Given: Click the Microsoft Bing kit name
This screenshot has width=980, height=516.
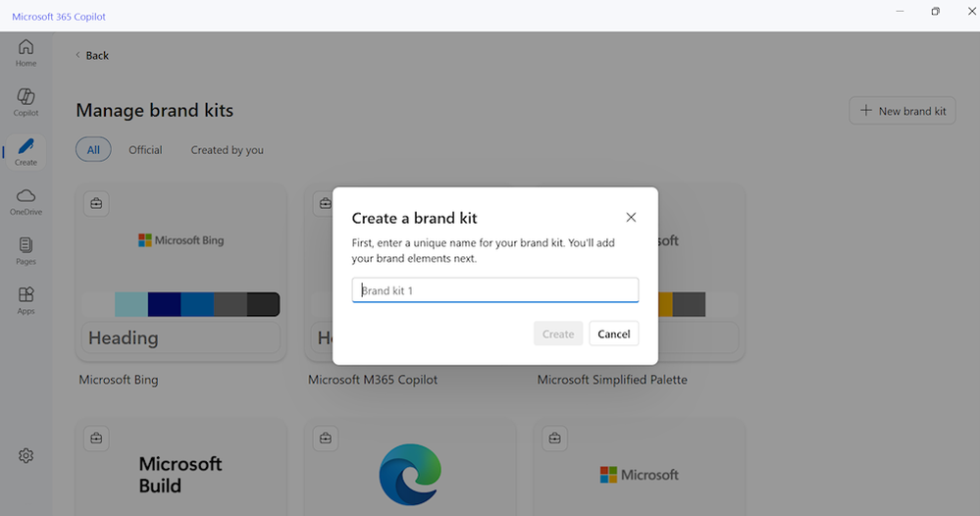Looking at the screenshot, I should point(118,380).
